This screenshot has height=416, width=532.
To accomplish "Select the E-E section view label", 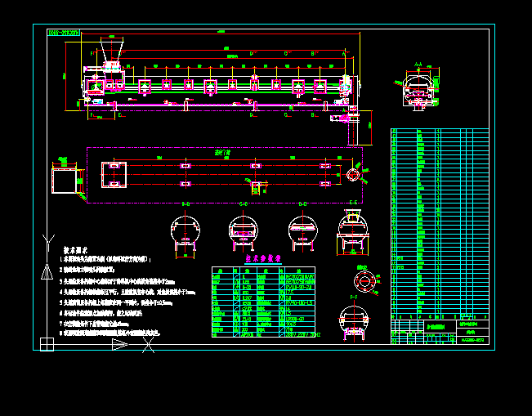I will (x=353, y=203).
